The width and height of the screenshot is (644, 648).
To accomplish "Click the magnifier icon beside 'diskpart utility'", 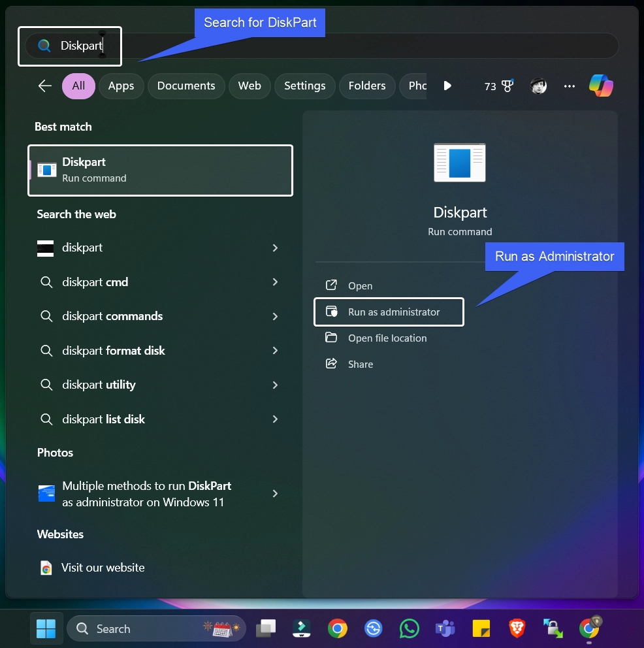I will (46, 385).
